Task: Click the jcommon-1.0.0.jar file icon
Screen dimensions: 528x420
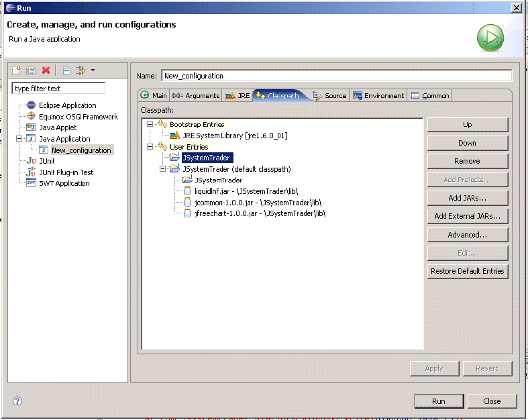Action: pyautogui.click(x=188, y=202)
